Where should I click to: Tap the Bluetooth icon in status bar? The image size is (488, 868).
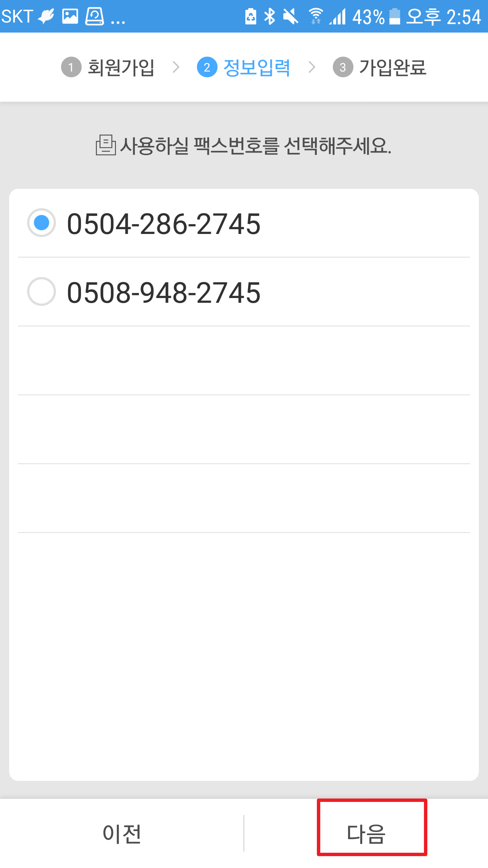click(x=270, y=16)
